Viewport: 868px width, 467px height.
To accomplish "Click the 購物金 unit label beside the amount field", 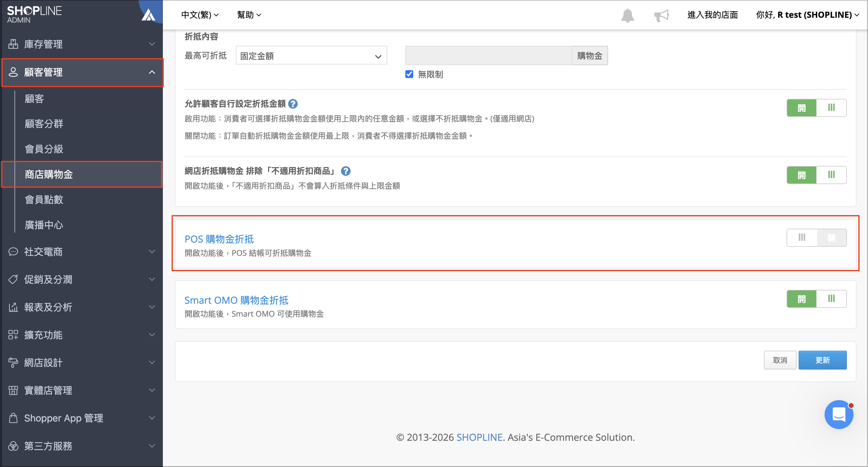I will [590, 55].
